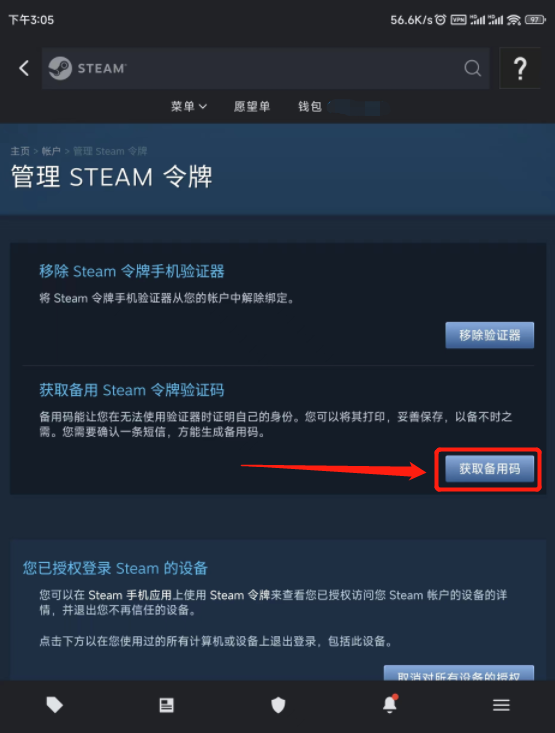Viewport: 555px width, 733px height.
Task: Open the 愿望单 menu item
Action: 252,107
